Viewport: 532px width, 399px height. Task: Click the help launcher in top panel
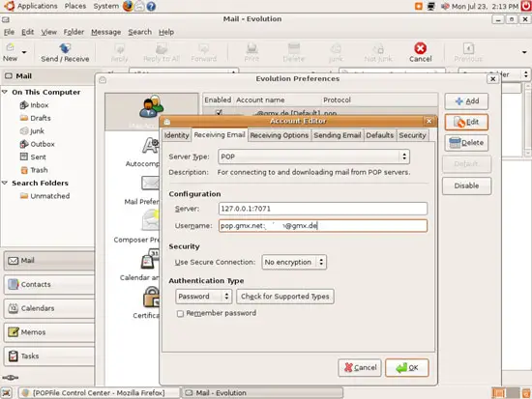(x=151, y=6)
